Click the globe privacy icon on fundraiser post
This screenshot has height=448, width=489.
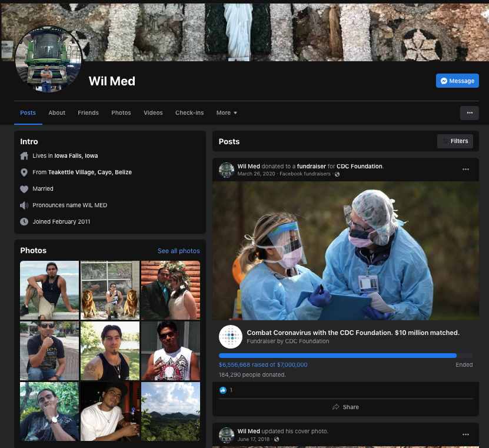(x=337, y=174)
